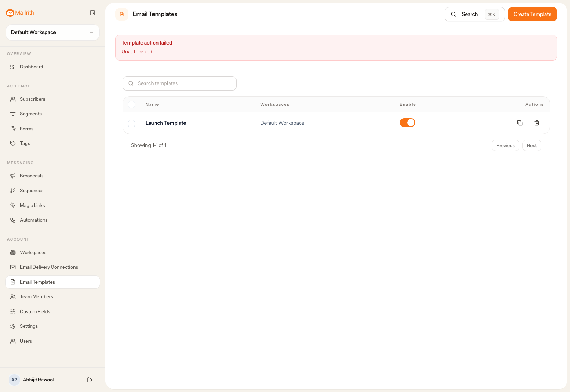The width and height of the screenshot is (570, 392).
Task: Open Email Delivery Connections
Action: 48,267
